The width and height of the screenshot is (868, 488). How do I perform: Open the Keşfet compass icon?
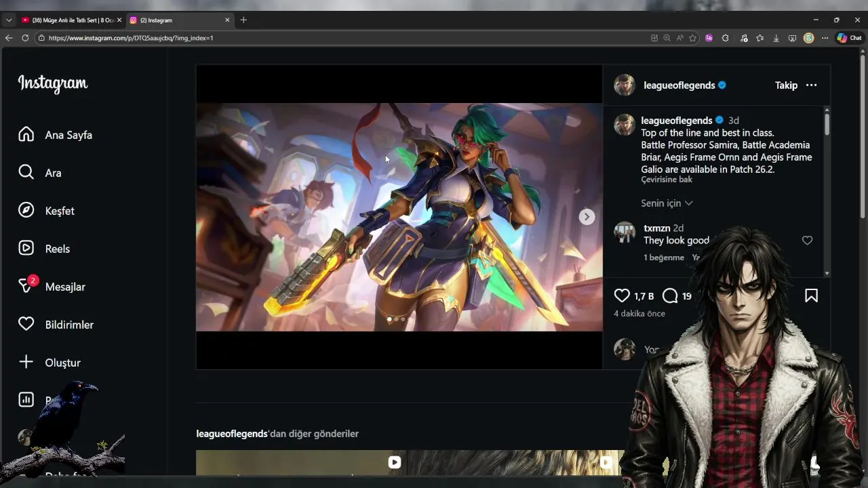26,210
